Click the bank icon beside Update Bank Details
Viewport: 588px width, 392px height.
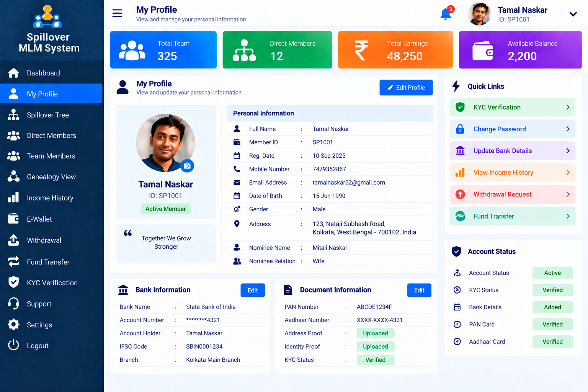coord(460,151)
